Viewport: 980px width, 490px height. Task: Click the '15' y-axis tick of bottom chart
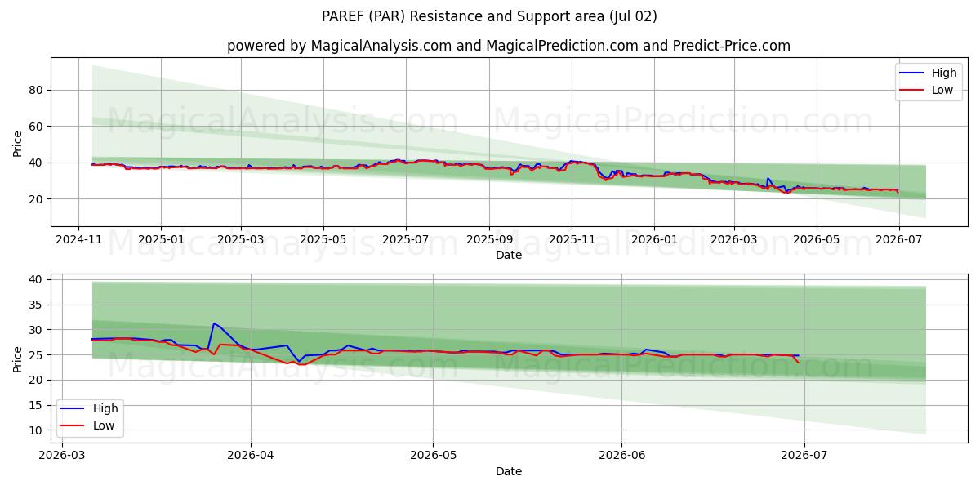tap(38, 405)
